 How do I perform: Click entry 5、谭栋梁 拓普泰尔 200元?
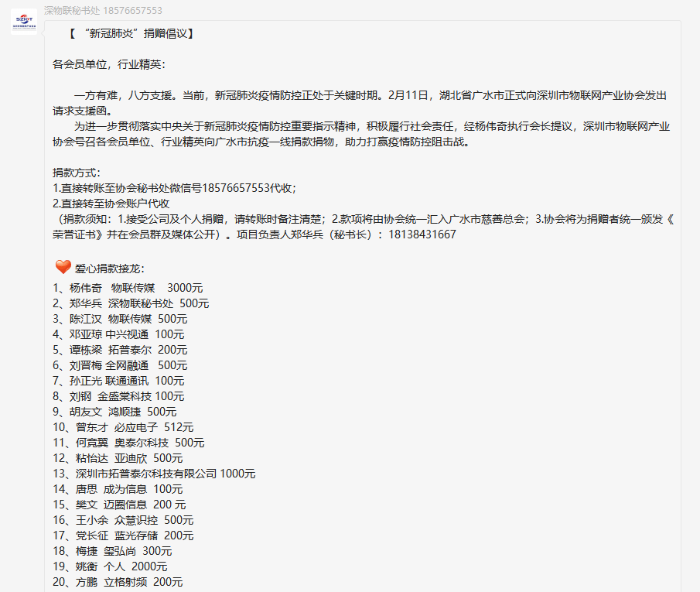click(x=120, y=350)
